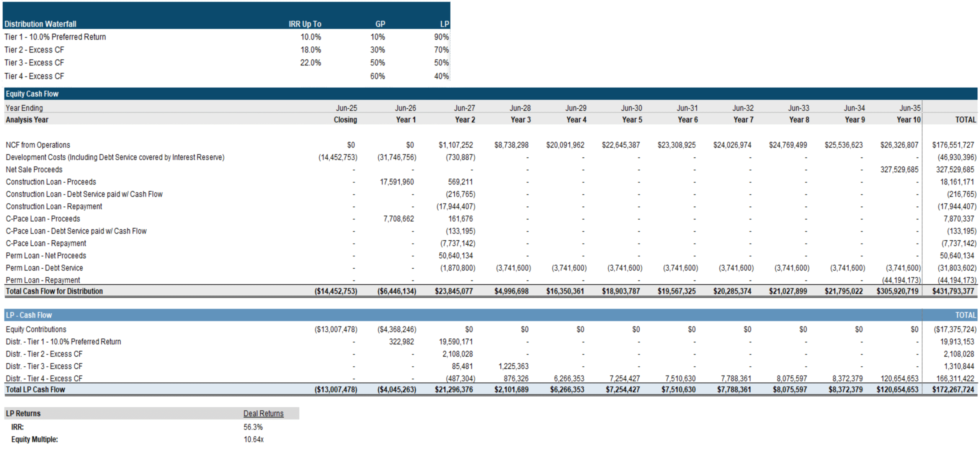Select the Jun-28 year ending header
980x449 pixels.
(520, 108)
